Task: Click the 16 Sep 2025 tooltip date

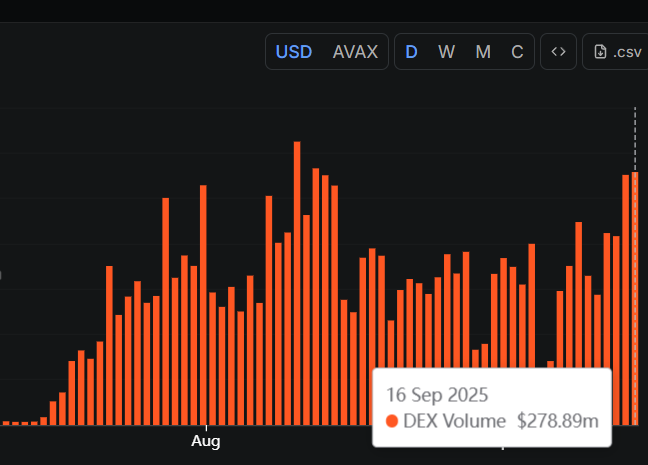Action: tap(435, 394)
